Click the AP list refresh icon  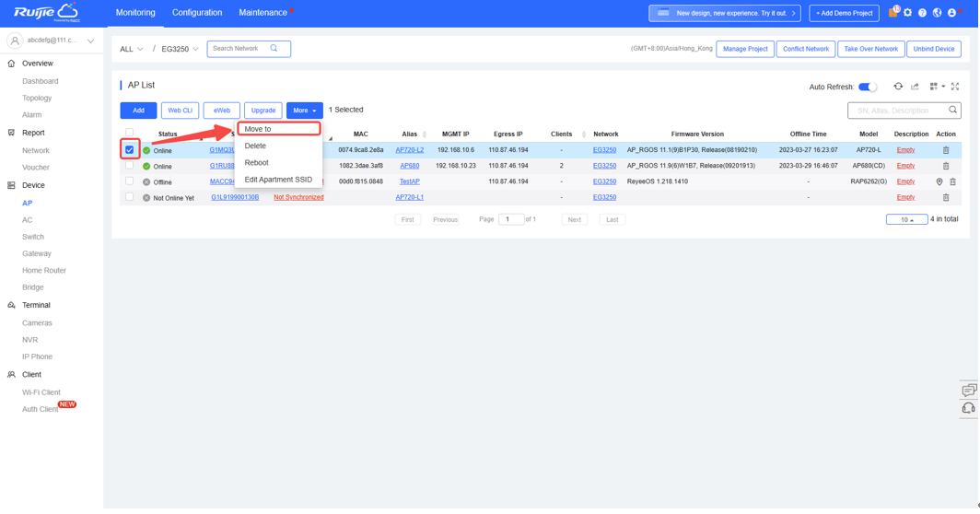click(900, 87)
